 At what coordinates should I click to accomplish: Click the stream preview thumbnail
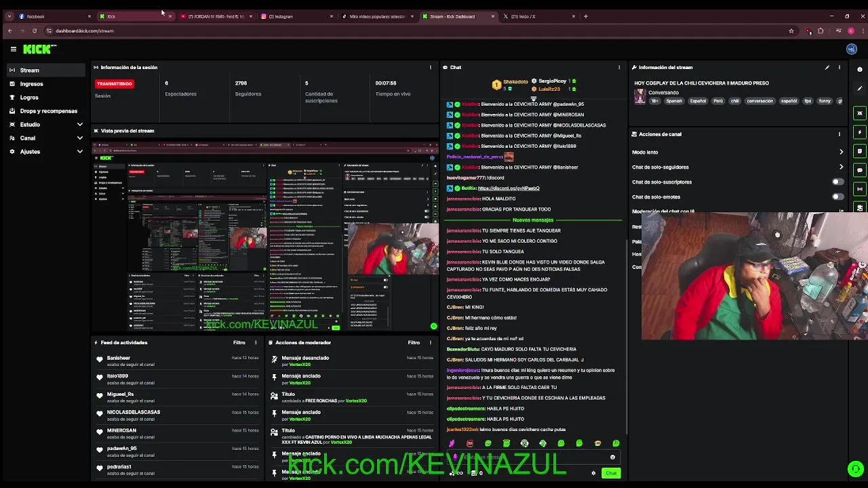[x=265, y=236]
